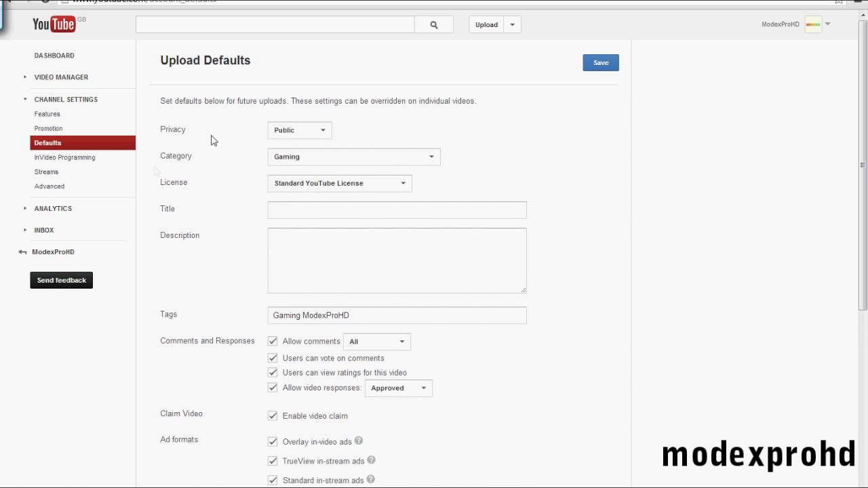The width and height of the screenshot is (868, 488).
Task: Open Advanced settings
Action: 50,186
